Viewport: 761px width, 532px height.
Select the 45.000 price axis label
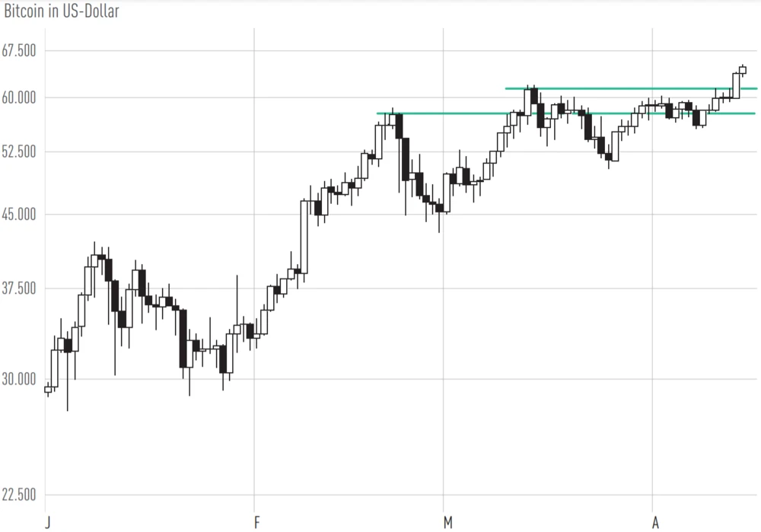(x=21, y=215)
